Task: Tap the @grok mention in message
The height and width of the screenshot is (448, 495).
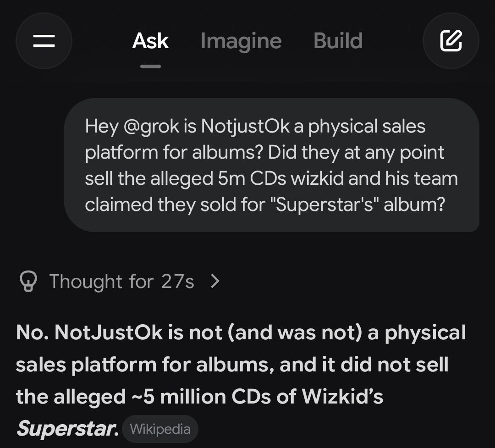Action: tap(152, 127)
